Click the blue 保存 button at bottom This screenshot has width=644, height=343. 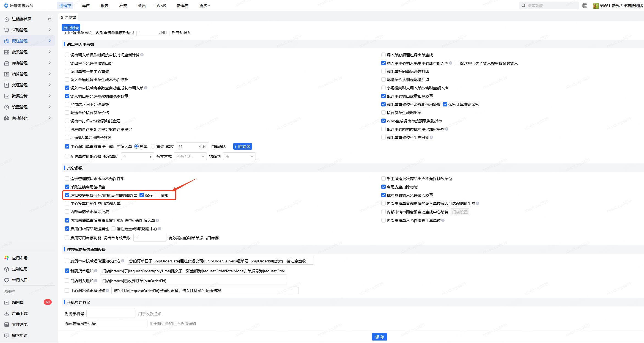point(379,337)
